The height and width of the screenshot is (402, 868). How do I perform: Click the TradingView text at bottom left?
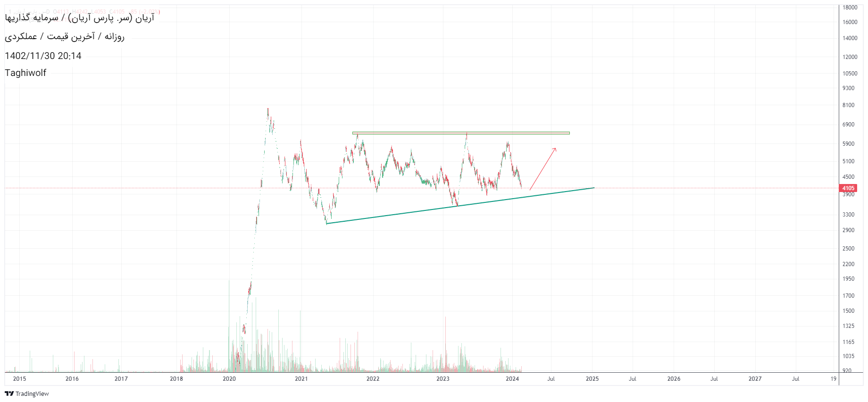pyautogui.click(x=32, y=394)
